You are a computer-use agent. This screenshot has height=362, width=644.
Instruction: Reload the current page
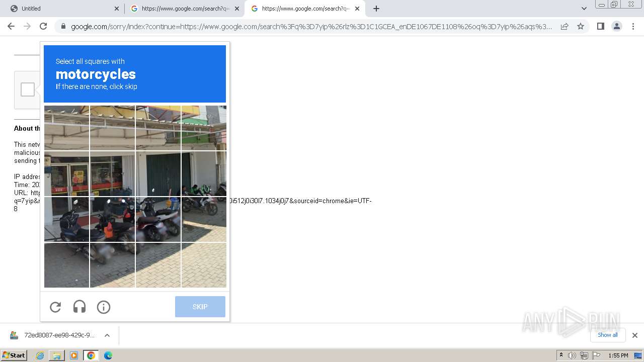click(43, 26)
